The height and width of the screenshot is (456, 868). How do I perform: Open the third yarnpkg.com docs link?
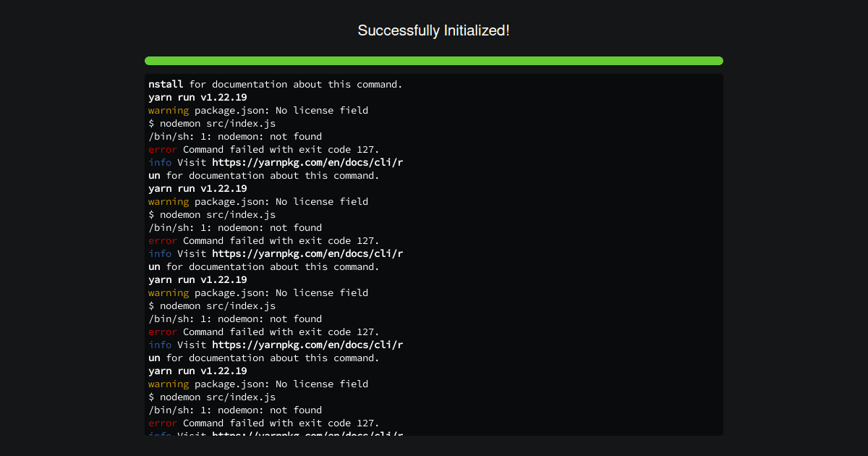click(307, 345)
